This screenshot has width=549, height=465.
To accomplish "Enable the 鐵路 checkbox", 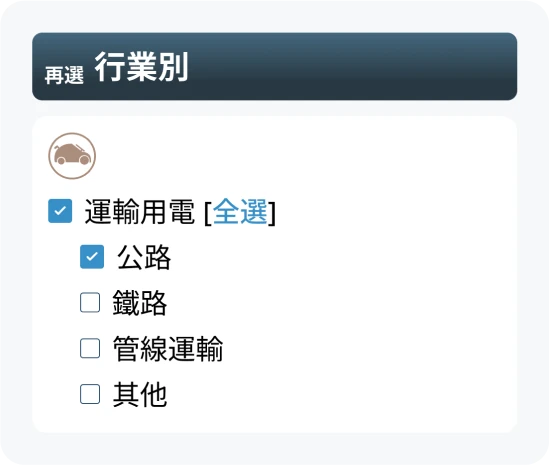I will [90, 303].
